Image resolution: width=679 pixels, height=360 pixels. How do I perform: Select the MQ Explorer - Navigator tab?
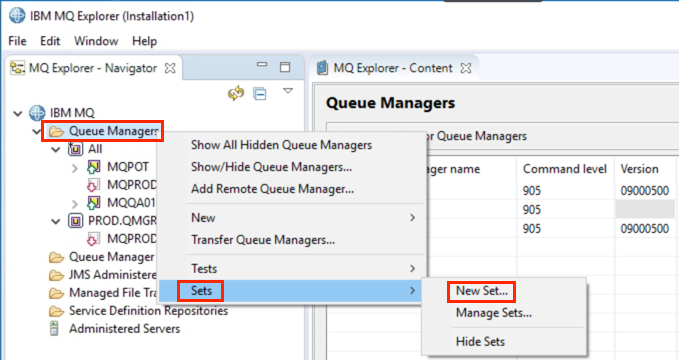(x=93, y=68)
